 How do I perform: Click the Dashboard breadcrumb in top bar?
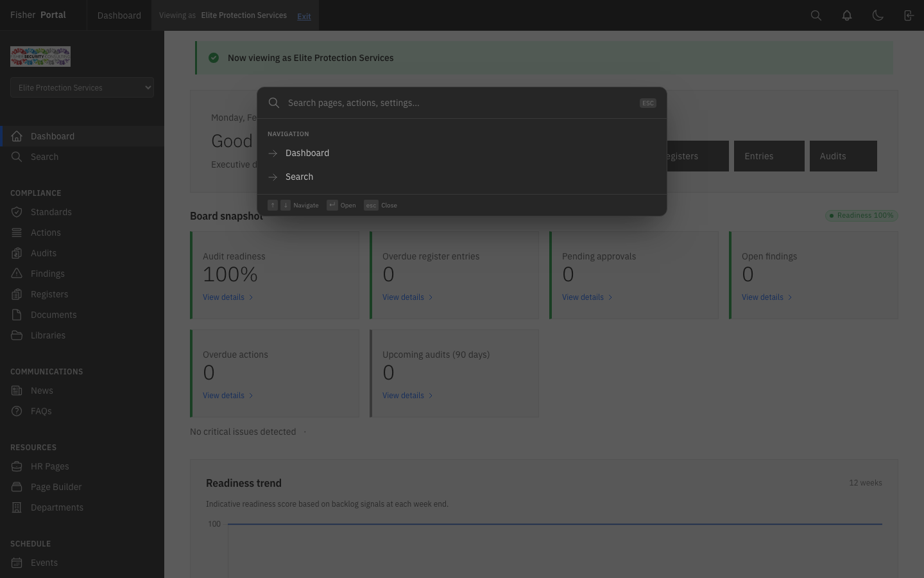pyautogui.click(x=119, y=15)
